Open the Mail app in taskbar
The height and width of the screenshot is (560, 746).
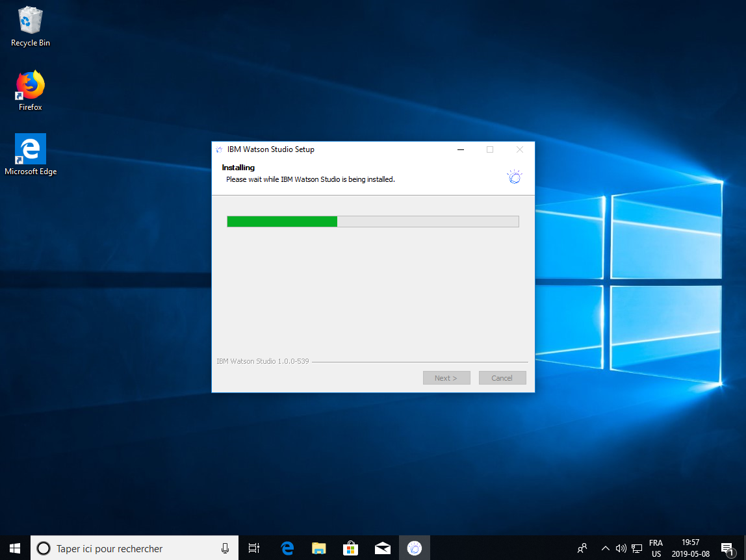(382, 548)
